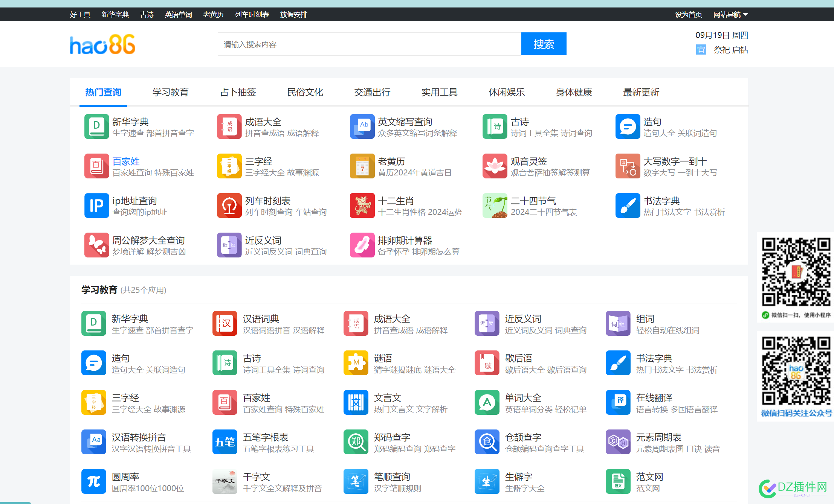This screenshot has width=834, height=504.
Task: Click the 大写数字一到十 icon
Action: click(x=628, y=166)
